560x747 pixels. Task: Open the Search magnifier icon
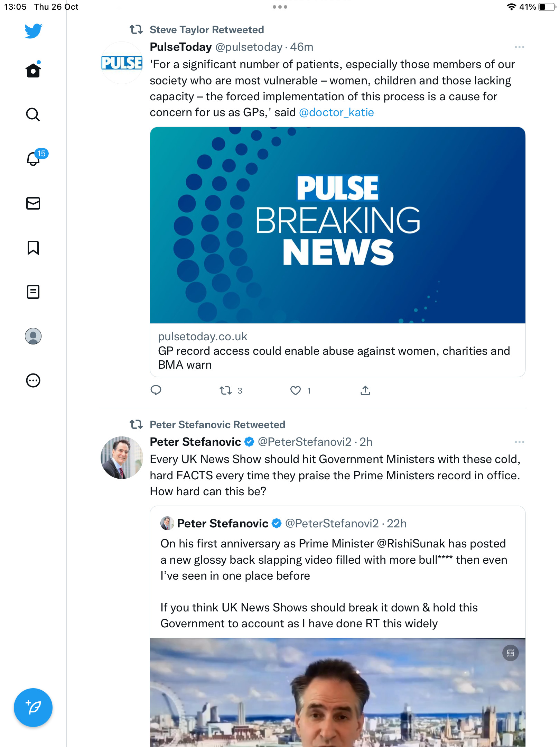33,114
